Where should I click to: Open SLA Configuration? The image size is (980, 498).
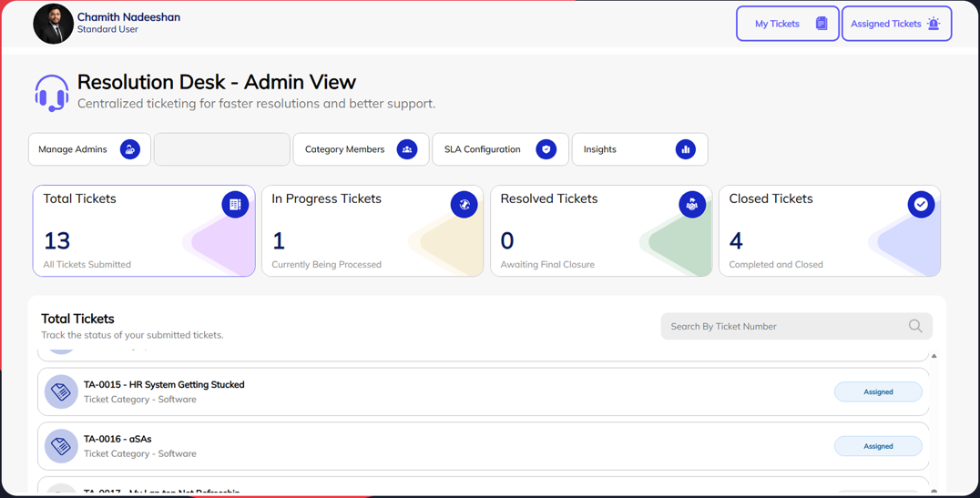coord(500,149)
